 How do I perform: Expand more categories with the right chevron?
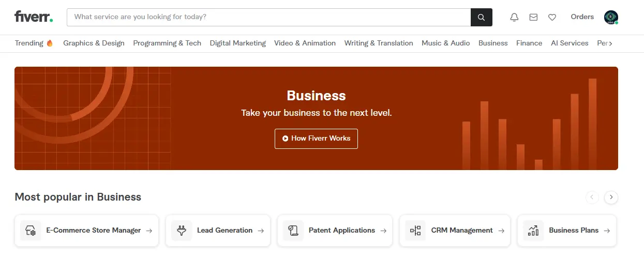click(x=610, y=43)
